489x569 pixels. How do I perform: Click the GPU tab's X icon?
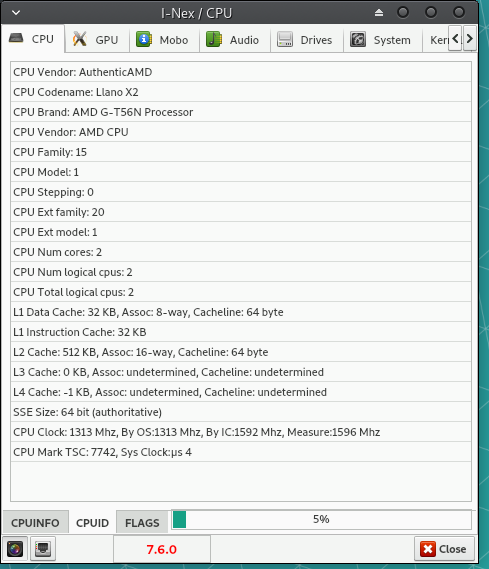tap(80, 39)
